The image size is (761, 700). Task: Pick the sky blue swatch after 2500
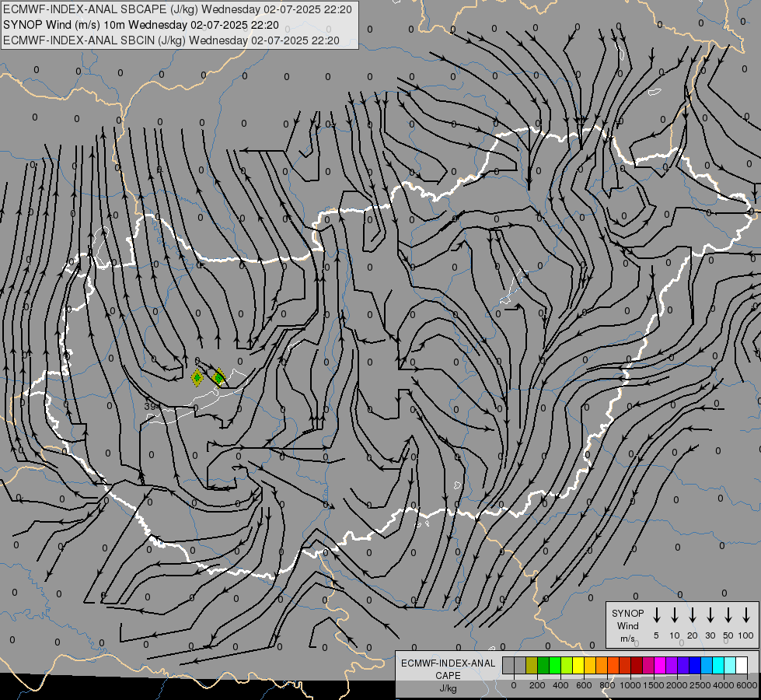point(706,665)
